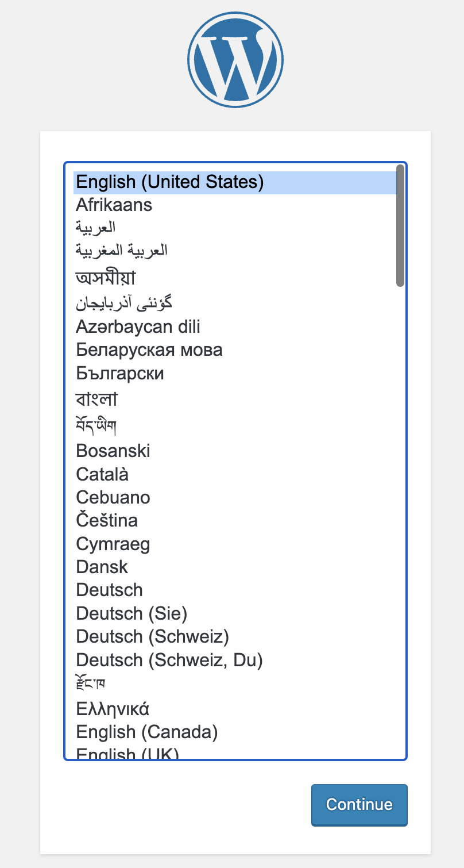This screenshot has height=868, width=464.
Task: Pick Ελληνικά from language list
Action: pos(113,709)
